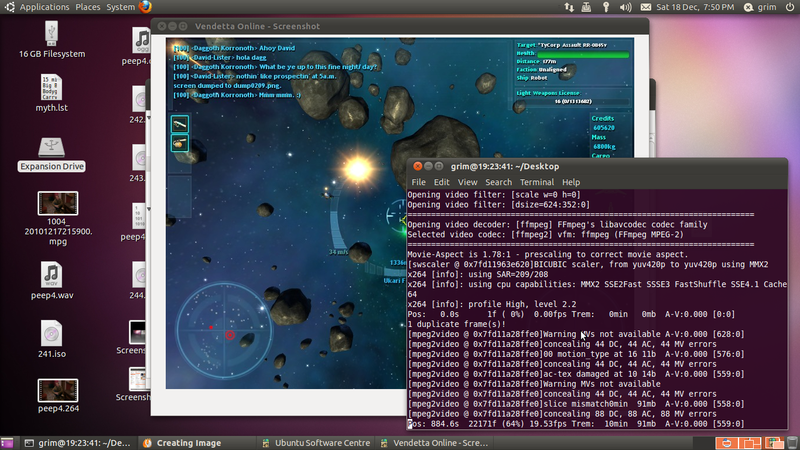
Task: Switch to grim@19:23:41 terminal taskbar button
Action: (x=78, y=443)
